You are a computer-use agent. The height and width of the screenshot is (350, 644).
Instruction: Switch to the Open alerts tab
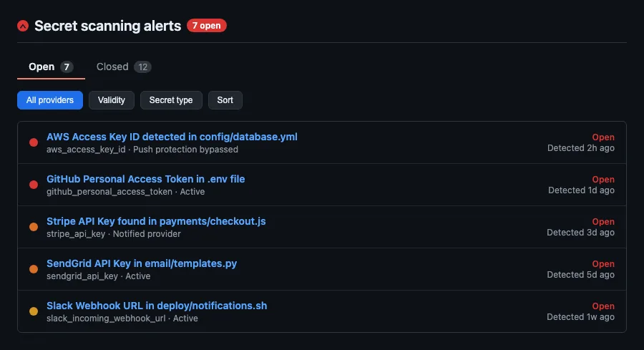point(51,67)
